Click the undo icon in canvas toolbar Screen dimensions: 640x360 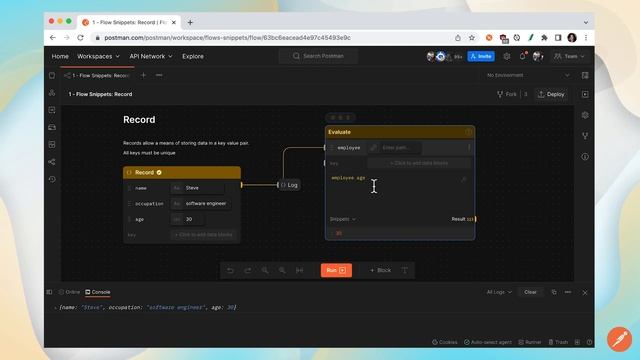tap(230, 270)
